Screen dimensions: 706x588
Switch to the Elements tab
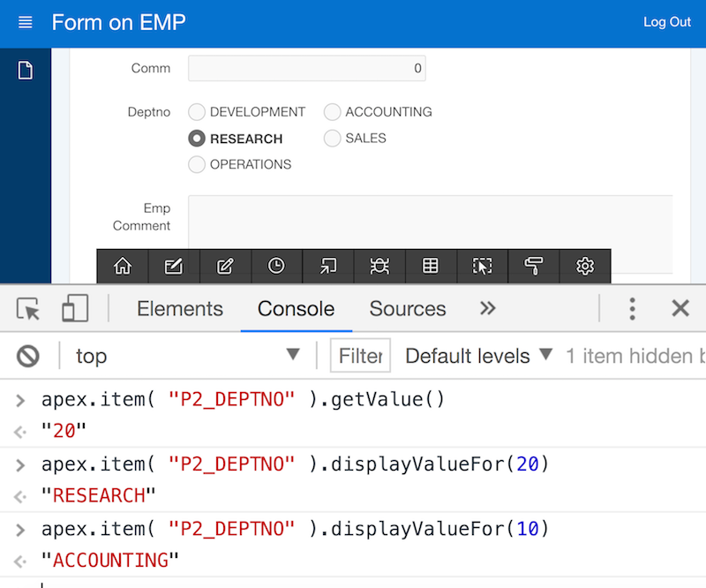180,309
